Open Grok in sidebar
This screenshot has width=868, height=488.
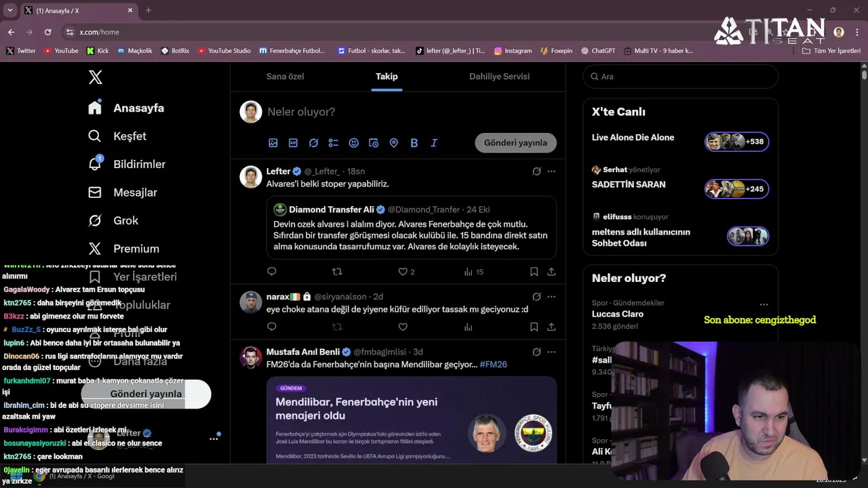[114, 220]
